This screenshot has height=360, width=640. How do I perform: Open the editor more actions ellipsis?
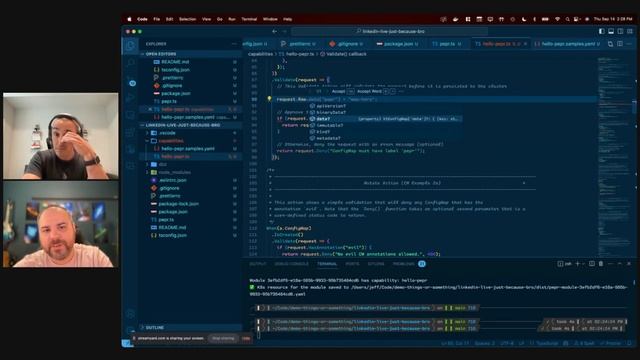[x=629, y=44]
